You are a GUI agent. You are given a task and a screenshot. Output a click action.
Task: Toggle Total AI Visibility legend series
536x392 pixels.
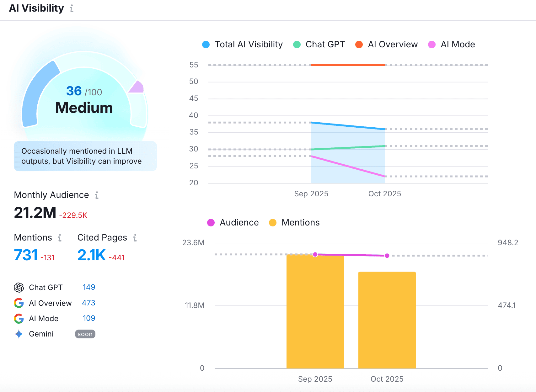coord(243,45)
